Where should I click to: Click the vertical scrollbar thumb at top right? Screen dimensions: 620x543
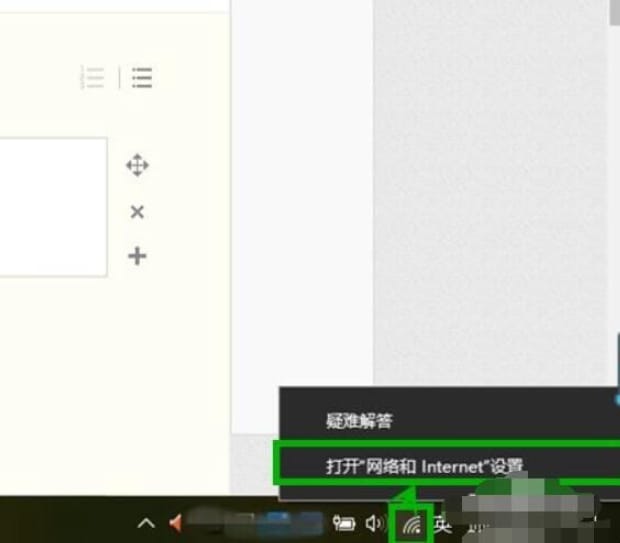614,10
